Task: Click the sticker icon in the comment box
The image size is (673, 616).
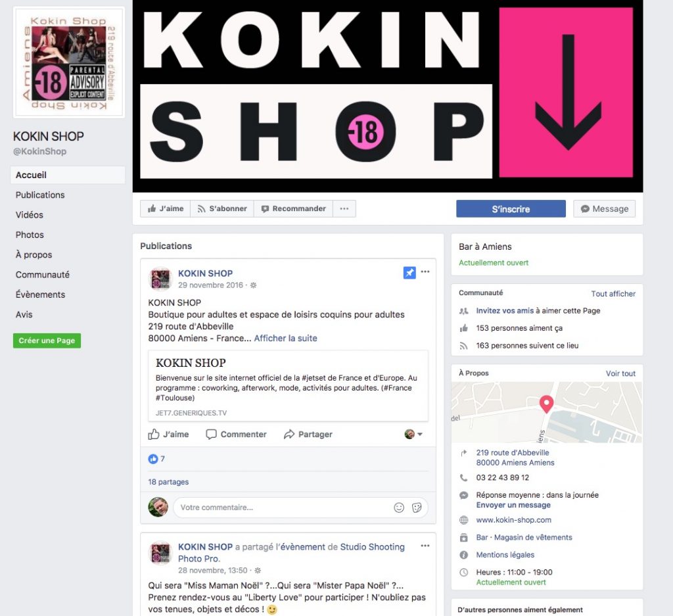Action: tap(417, 508)
